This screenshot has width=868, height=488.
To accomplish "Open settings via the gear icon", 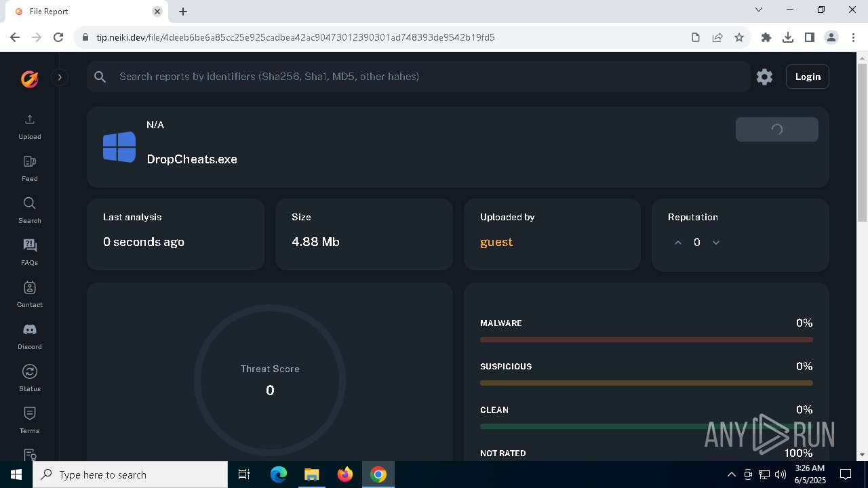I will 764,77.
